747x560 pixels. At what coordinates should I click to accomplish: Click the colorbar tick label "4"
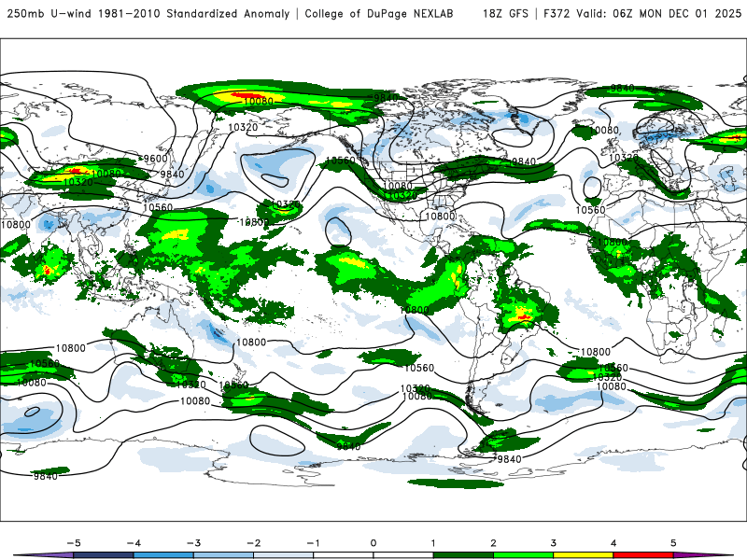[613, 543]
